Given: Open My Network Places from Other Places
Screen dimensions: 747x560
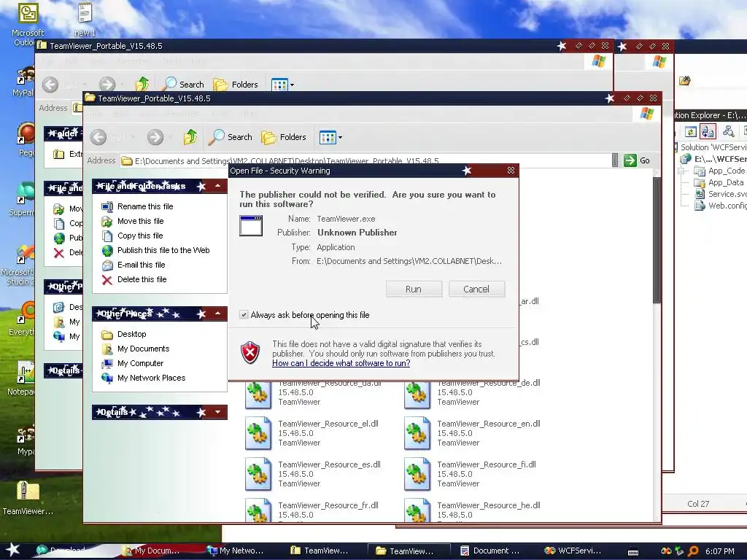Looking at the screenshot, I should (151, 378).
